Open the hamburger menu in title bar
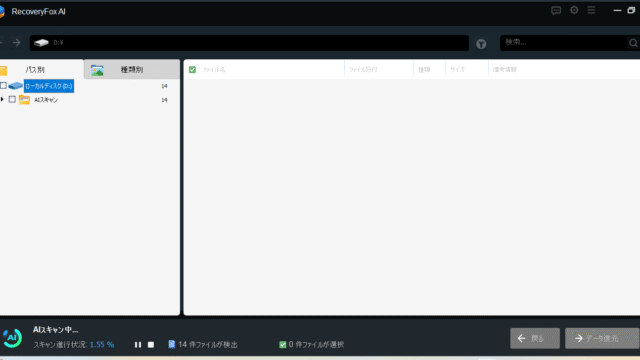This screenshot has height=360, width=640. (x=591, y=10)
